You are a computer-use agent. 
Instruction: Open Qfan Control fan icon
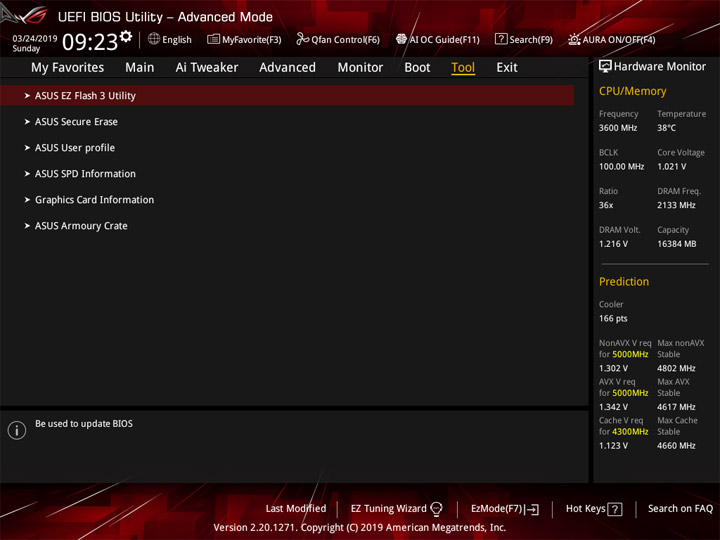click(302, 39)
